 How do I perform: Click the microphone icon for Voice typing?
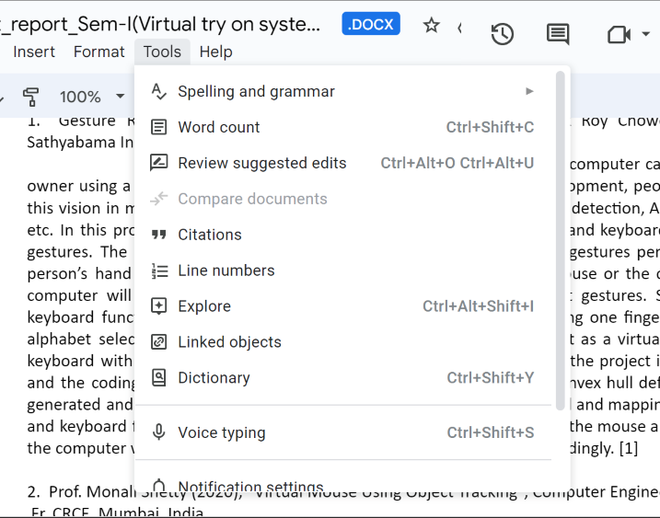pos(158,433)
